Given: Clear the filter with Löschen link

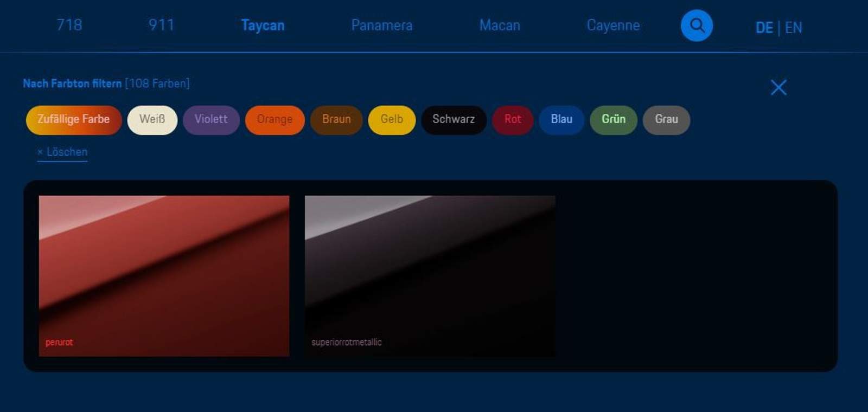Looking at the screenshot, I should pyautogui.click(x=62, y=152).
